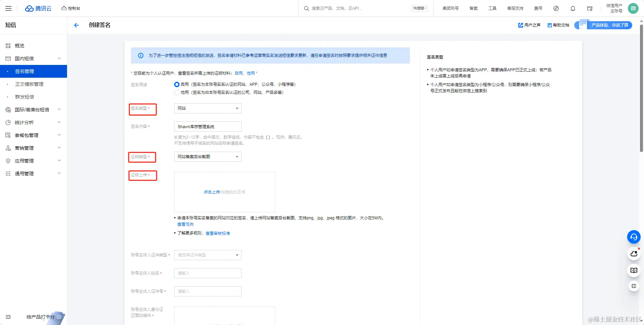Click 点击上传 in the proof upload area
Image resolution: width=644 pixels, height=325 pixels.
[212, 192]
